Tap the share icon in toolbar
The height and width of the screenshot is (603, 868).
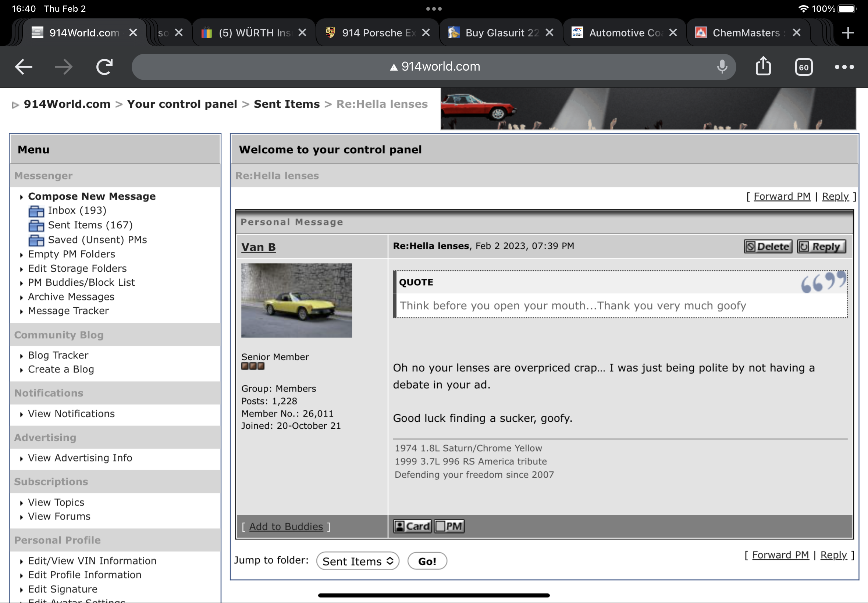763,67
